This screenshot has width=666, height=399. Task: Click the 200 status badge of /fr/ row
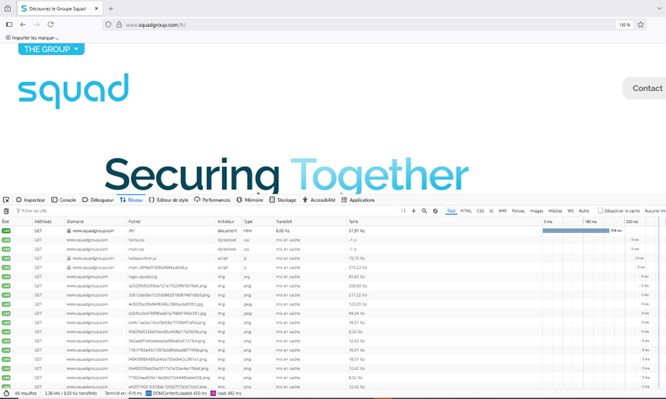tap(6, 231)
